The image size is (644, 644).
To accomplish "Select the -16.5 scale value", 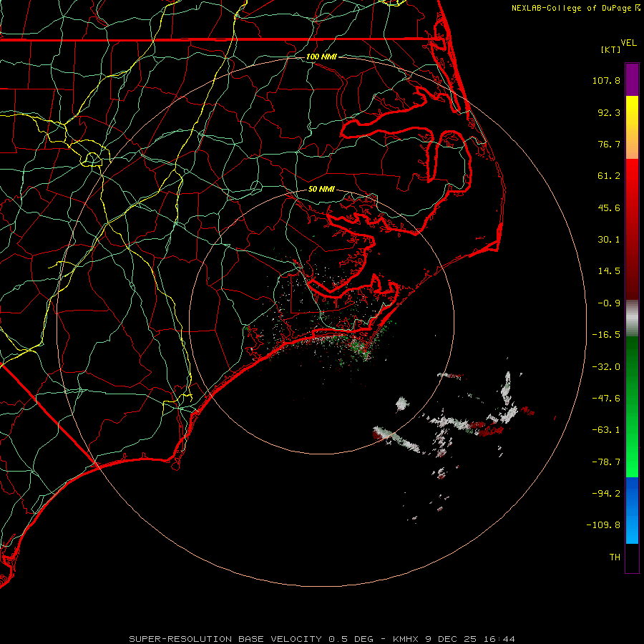I will (606, 335).
